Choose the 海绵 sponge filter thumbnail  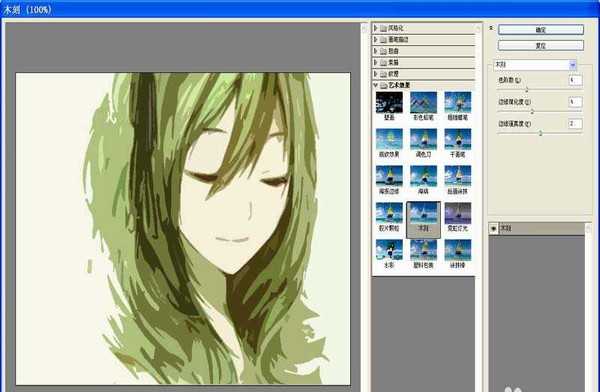tap(423, 180)
